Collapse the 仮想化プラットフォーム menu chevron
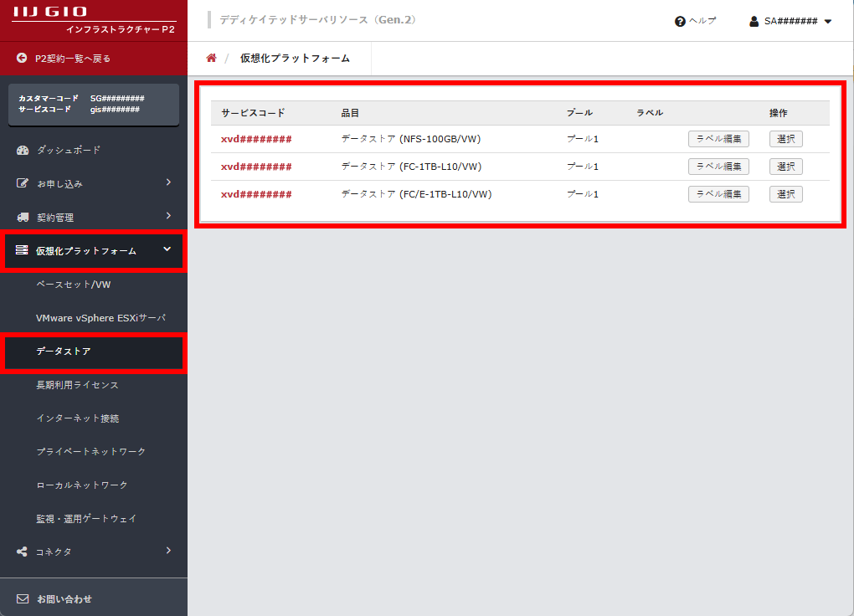 click(167, 249)
